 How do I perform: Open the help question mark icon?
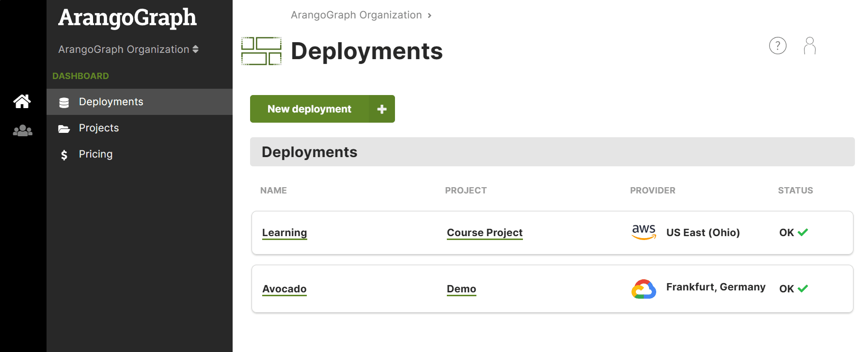(778, 46)
